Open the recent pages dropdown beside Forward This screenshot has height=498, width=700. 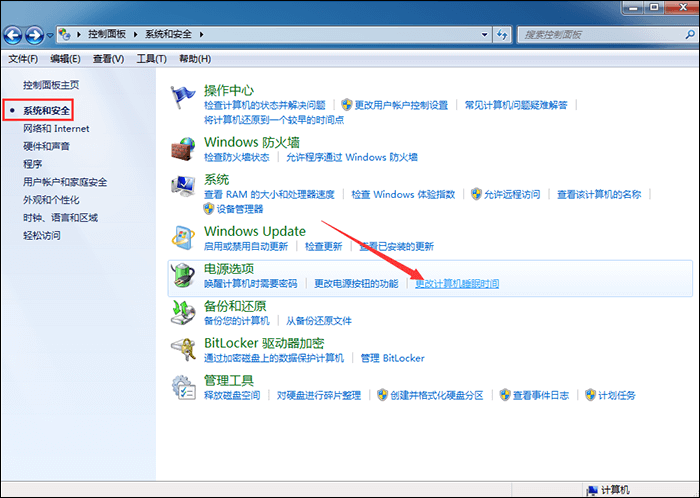pos(50,35)
